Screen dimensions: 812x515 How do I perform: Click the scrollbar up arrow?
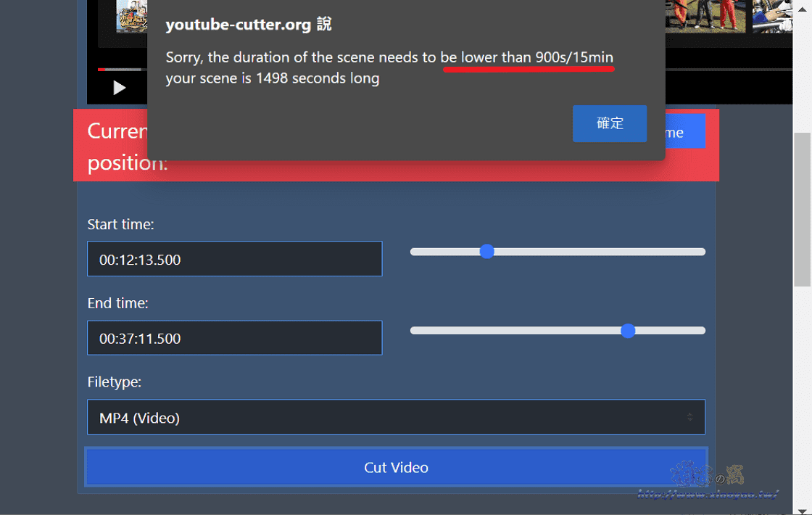click(x=802, y=9)
